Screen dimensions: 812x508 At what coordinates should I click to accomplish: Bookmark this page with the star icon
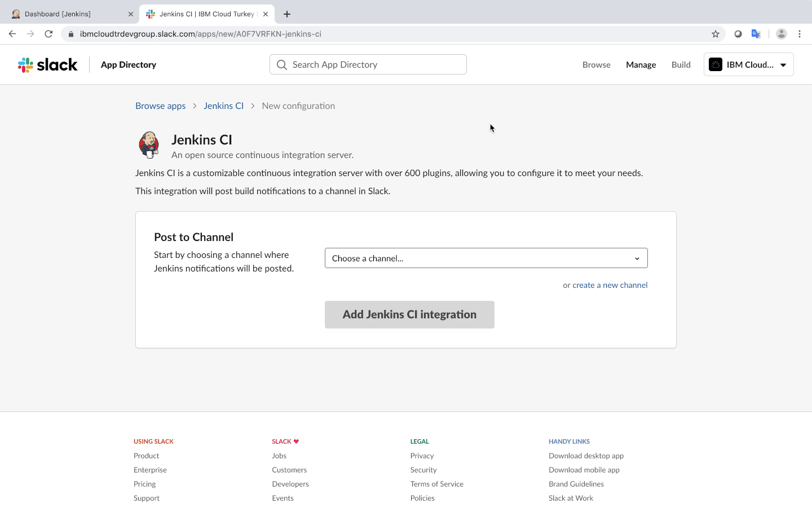click(x=716, y=34)
